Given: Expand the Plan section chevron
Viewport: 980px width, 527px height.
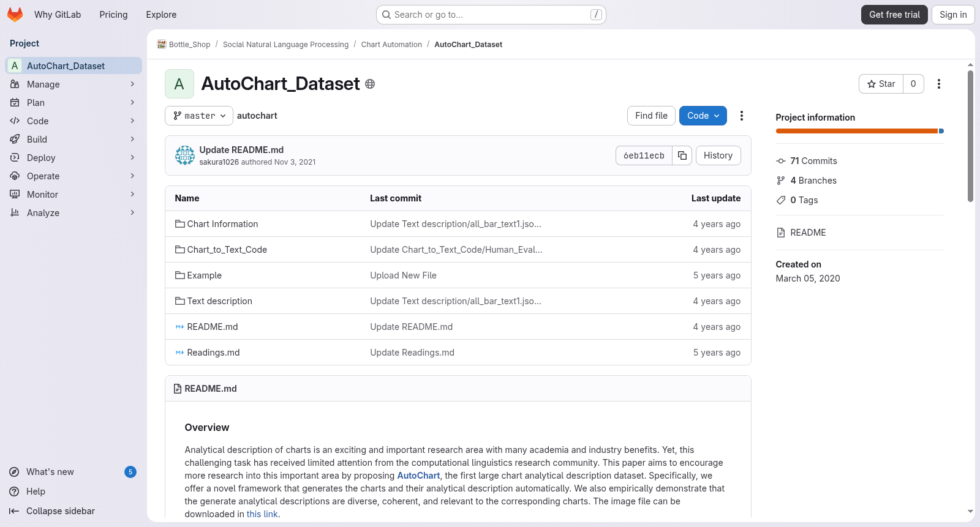Looking at the screenshot, I should pyautogui.click(x=132, y=103).
